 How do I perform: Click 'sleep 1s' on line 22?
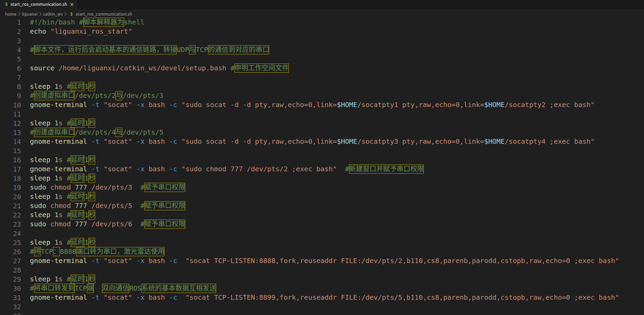[x=46, y=215]
